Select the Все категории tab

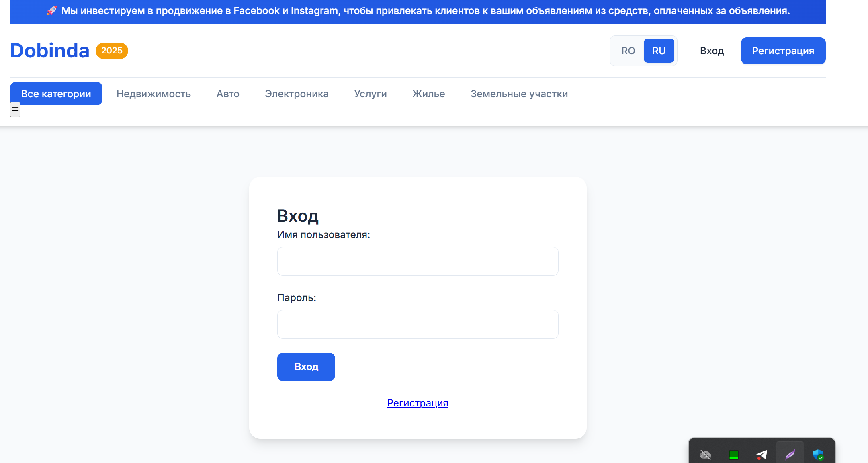(56, 94)
